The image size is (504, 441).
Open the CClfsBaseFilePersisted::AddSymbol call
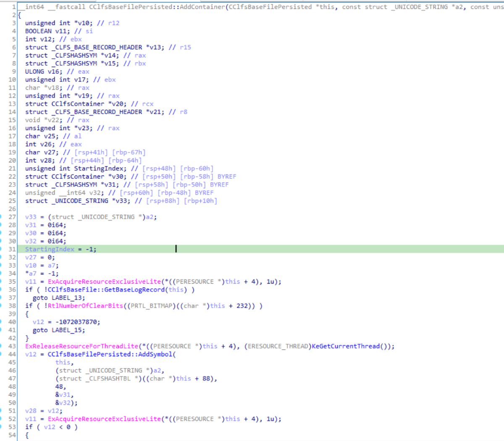110,354
